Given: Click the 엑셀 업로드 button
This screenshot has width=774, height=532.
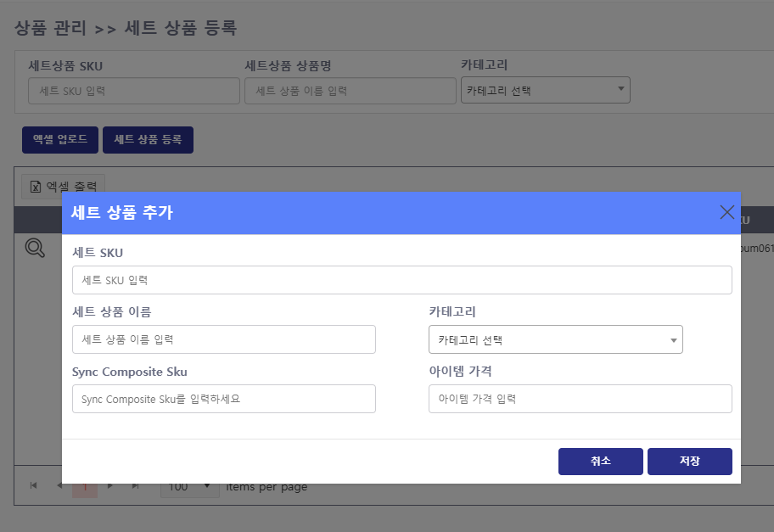Looking at the screenshot, I should click(60, 140).
